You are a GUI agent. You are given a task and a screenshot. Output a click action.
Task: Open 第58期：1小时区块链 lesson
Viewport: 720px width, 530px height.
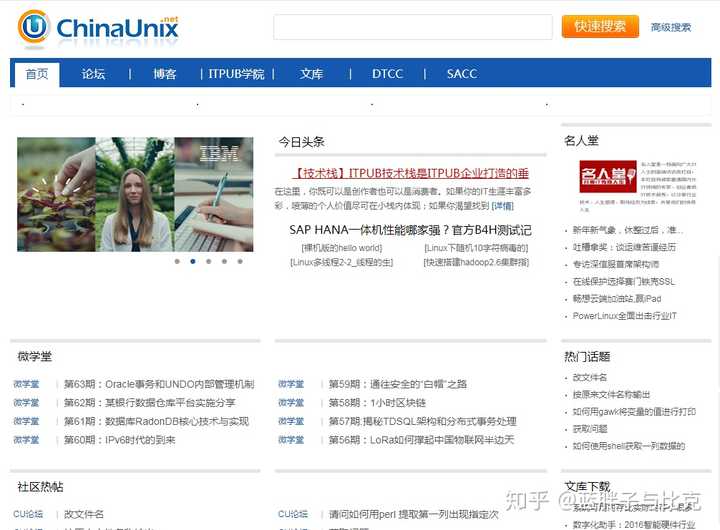(x=377, y=403)
